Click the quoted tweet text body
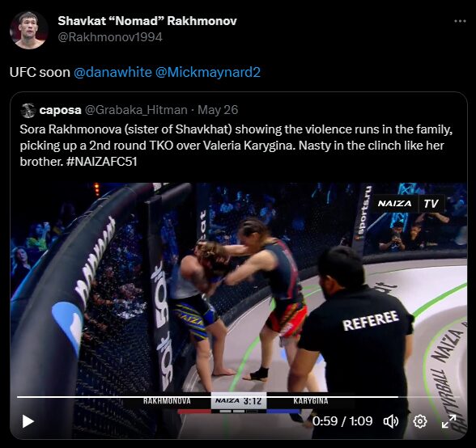 click(x=236, y=146)
